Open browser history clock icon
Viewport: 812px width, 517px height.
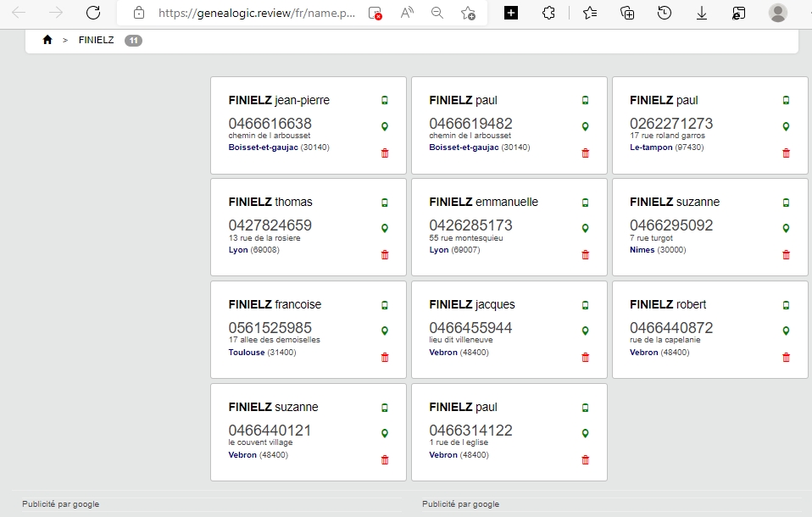(665, 13)
